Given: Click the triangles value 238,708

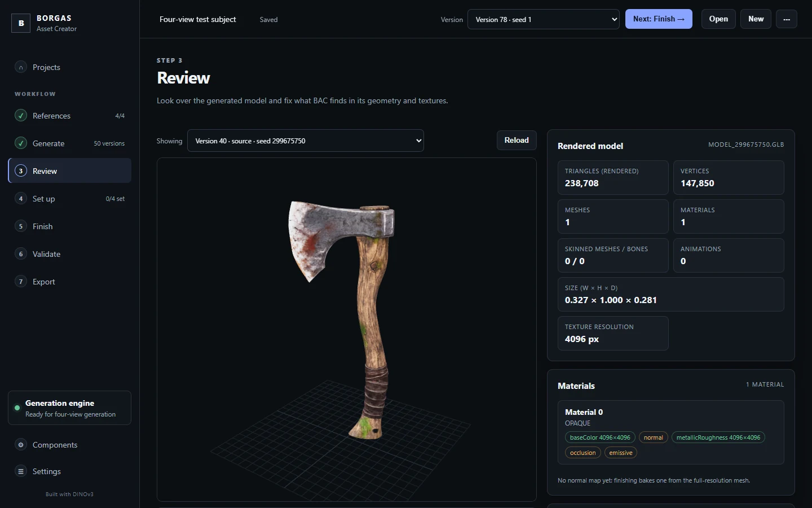Looking at the screenshot, I should click(x=582, y=183).
